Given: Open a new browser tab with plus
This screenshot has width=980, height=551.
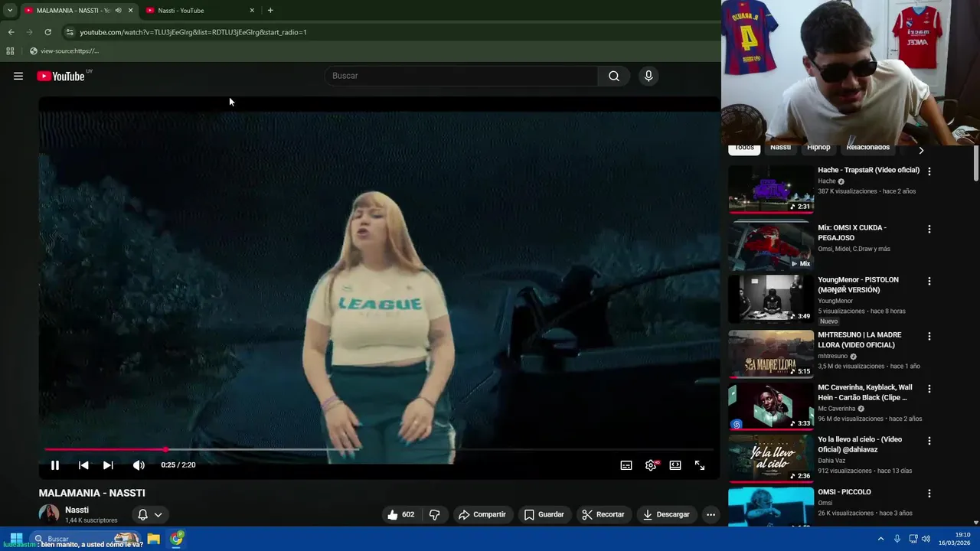Looking at the screenshot, I should [270, 11].
